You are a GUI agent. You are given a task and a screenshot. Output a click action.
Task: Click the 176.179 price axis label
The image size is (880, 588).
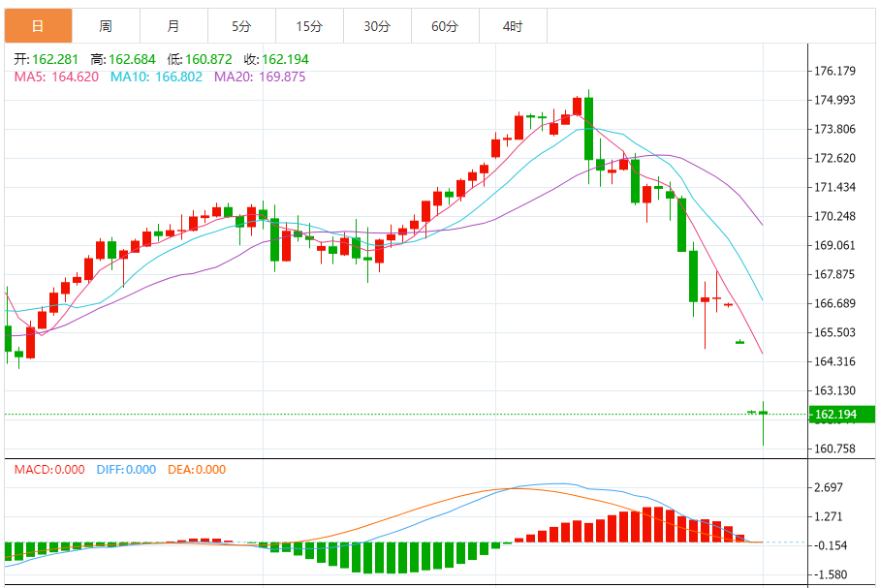pyautogui.click(x=834, y=71)
